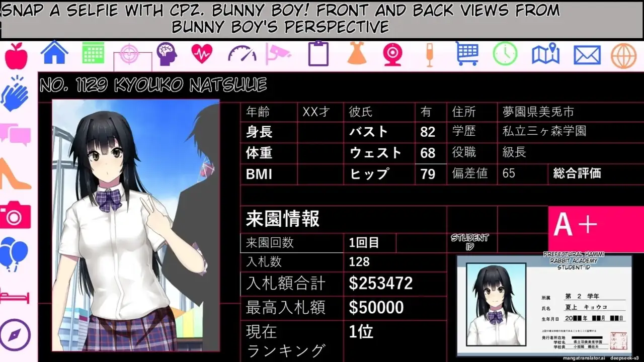Click the blue clapping hands icon
Image resolution: width=644 pixels, height=362 pixels.
pos(15,94)
